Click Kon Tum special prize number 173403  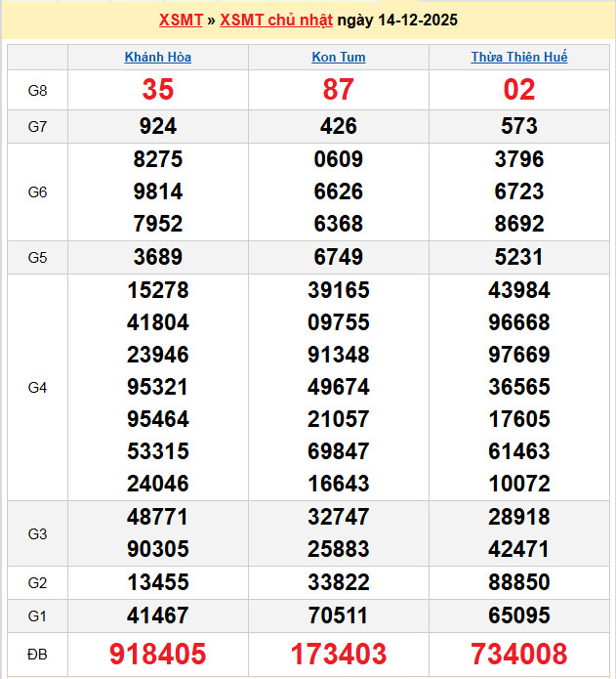tap(338, 654)
